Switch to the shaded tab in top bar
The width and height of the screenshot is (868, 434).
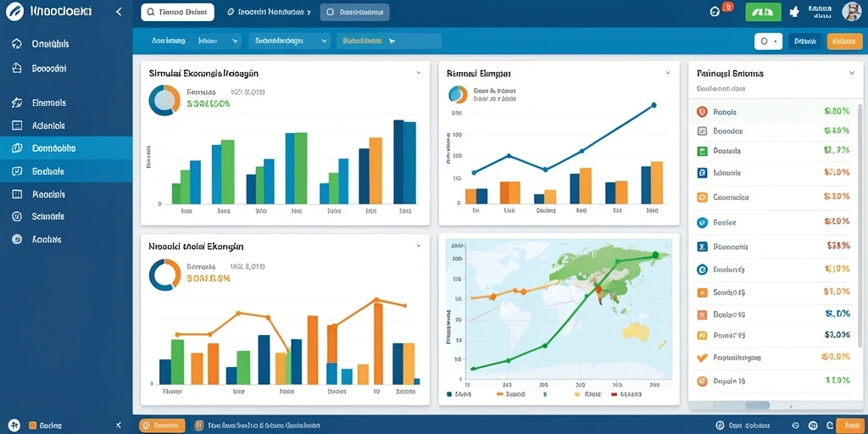(355, 12)
